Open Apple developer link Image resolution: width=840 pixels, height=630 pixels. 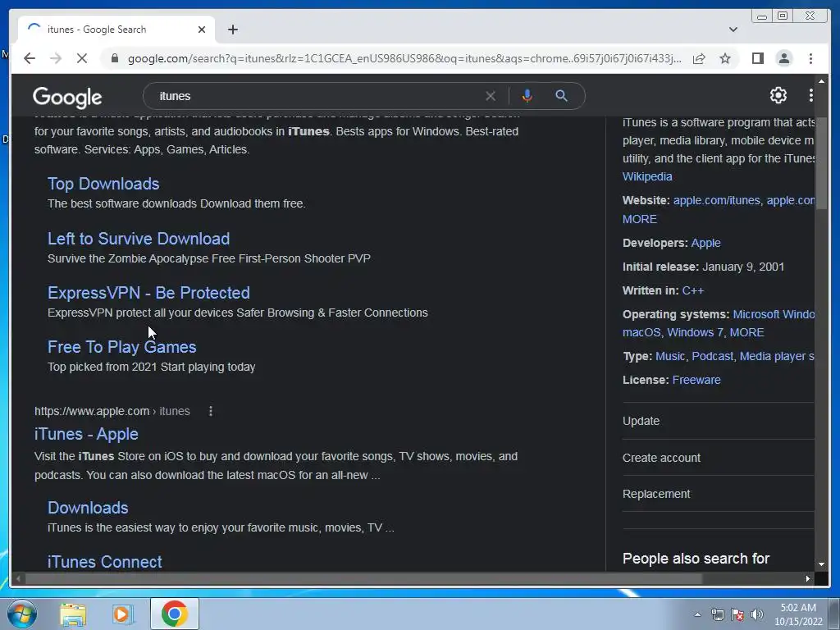705,243
